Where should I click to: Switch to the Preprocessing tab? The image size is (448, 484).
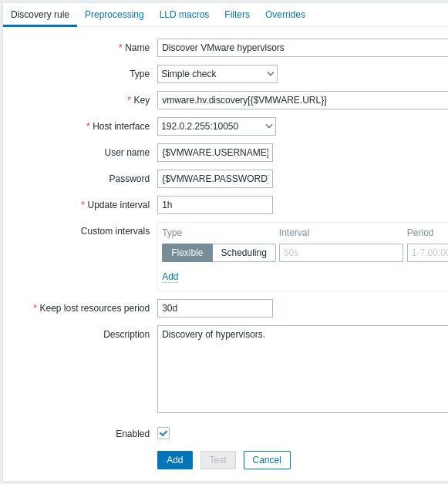[114, 15]
